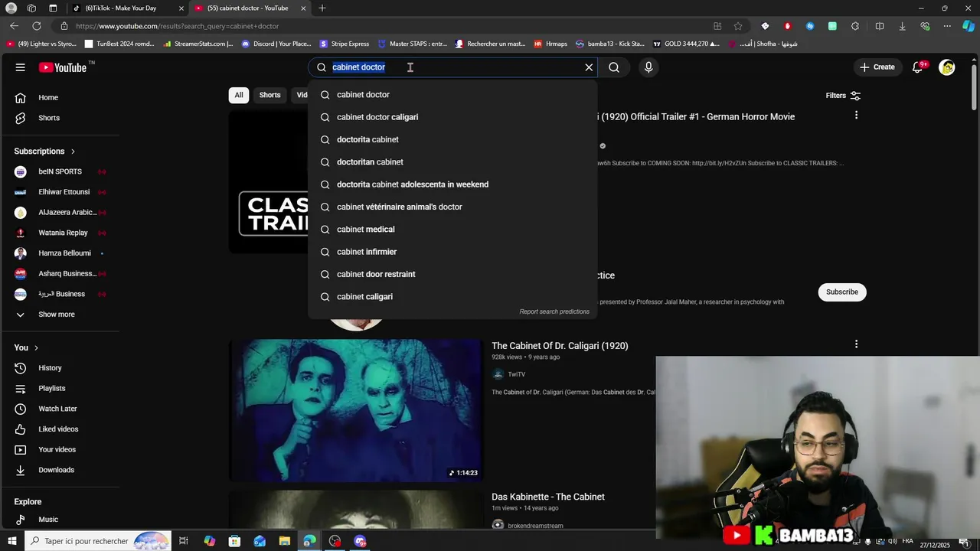980x551 pixels.
Task: Start voice search with microphone icon
Action: [x=648, y=67]
